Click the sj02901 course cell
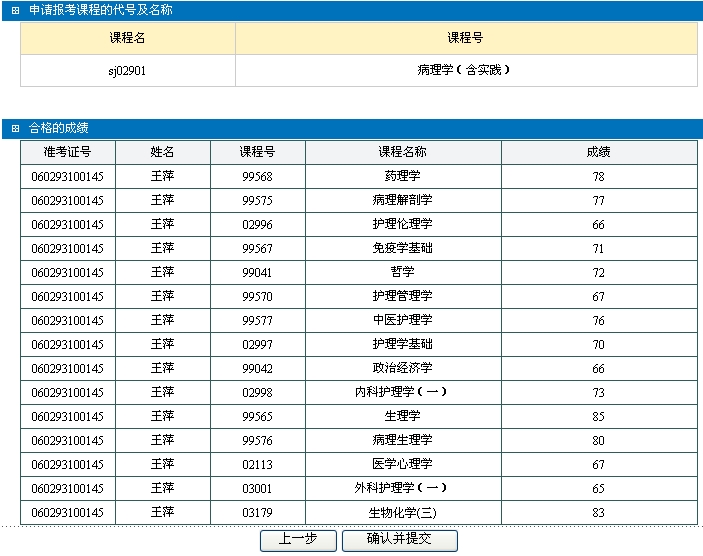This screenshot has width=703, height=556. [128, 71]
